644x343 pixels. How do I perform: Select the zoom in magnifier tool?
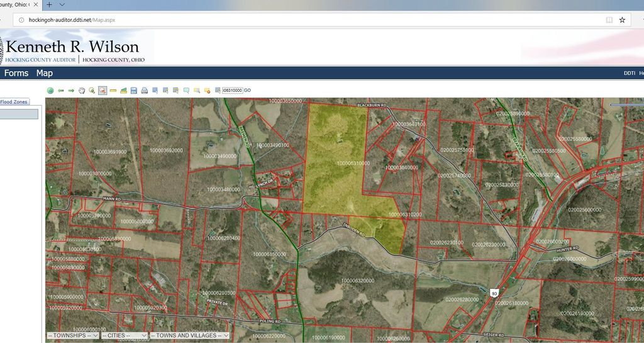click(x=92, y=91)
